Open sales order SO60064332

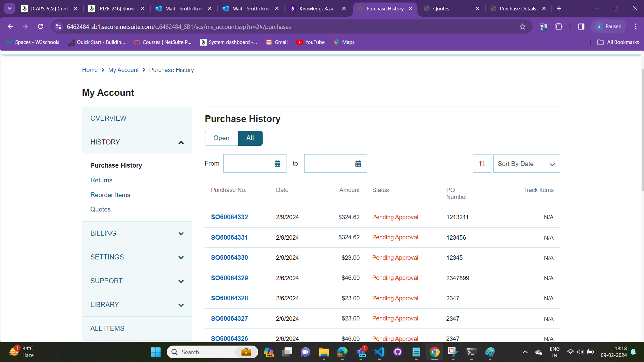pos(229,217)
